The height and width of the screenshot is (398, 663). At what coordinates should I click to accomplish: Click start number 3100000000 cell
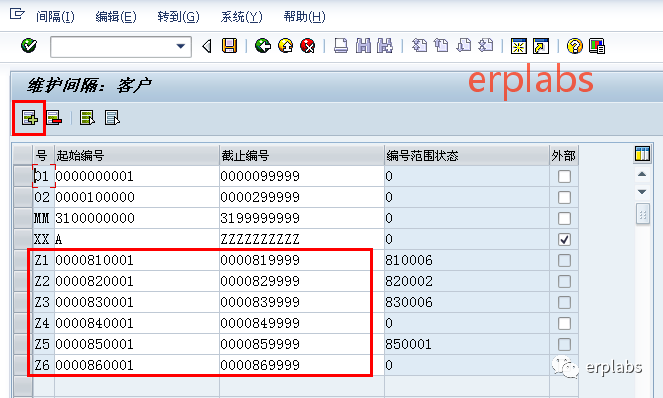(137, 219)
